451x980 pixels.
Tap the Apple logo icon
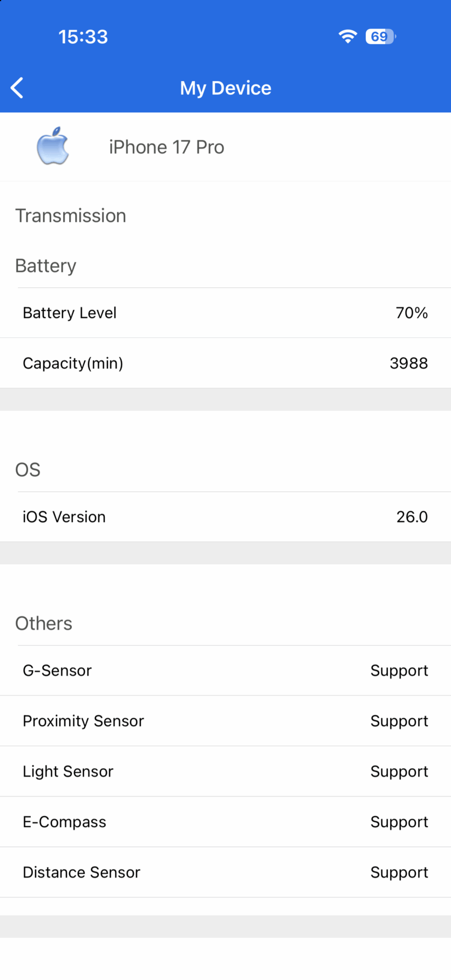[53, 146]
